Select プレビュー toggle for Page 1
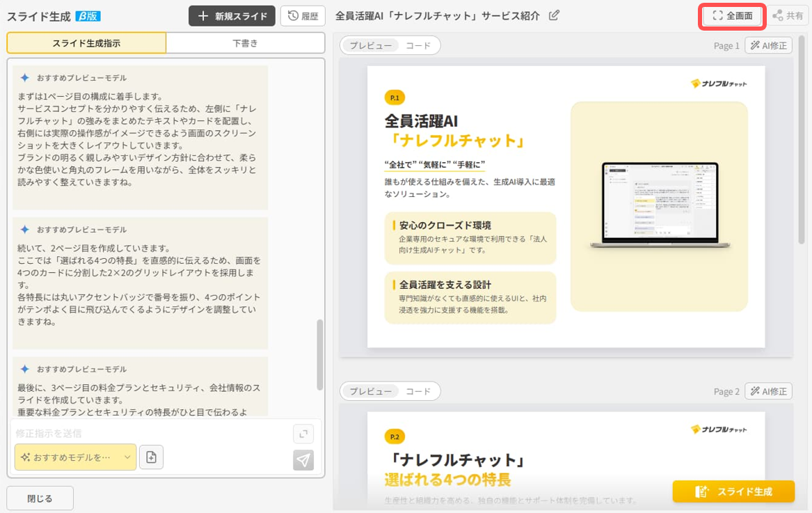Image resolution: width=812 pixels, height=513 pixels. coord(370,46)
